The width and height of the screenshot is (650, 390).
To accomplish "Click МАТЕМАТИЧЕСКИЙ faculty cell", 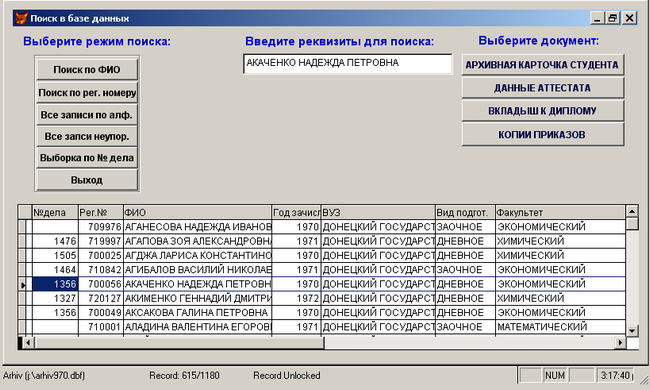I will click(x=560, y=327).
